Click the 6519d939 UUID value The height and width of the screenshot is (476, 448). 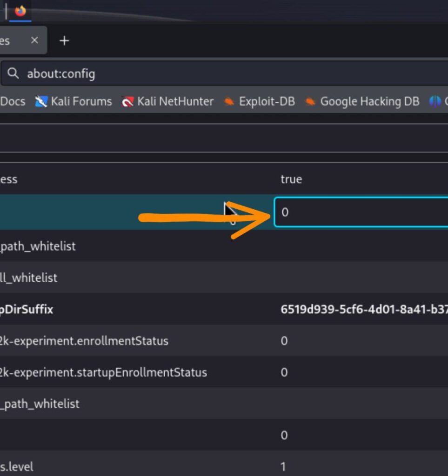click(363, 310)
